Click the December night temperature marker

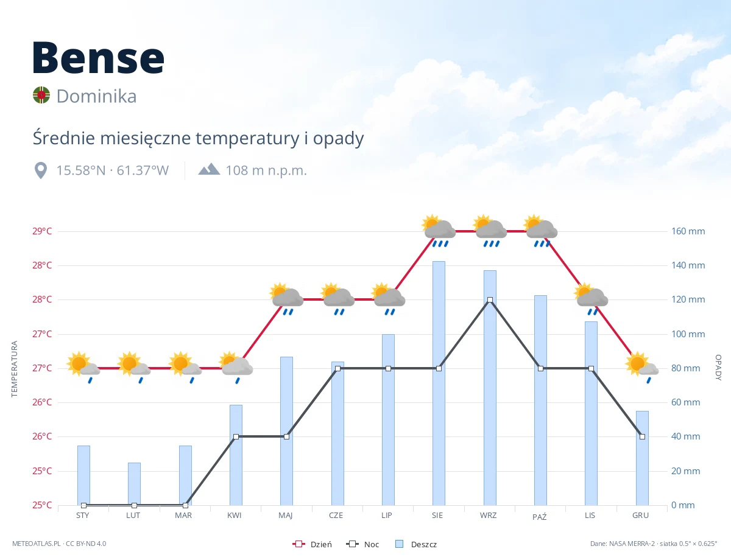coord(642,436)
